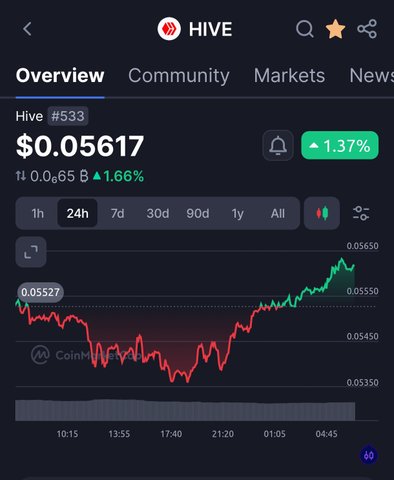The image size is (394, 480).
Task: Tap the lowest point of the price line
Action: (187, 382)
